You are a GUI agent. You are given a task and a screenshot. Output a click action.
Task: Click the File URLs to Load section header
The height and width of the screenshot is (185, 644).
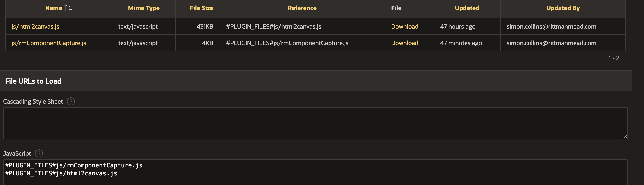33,81
